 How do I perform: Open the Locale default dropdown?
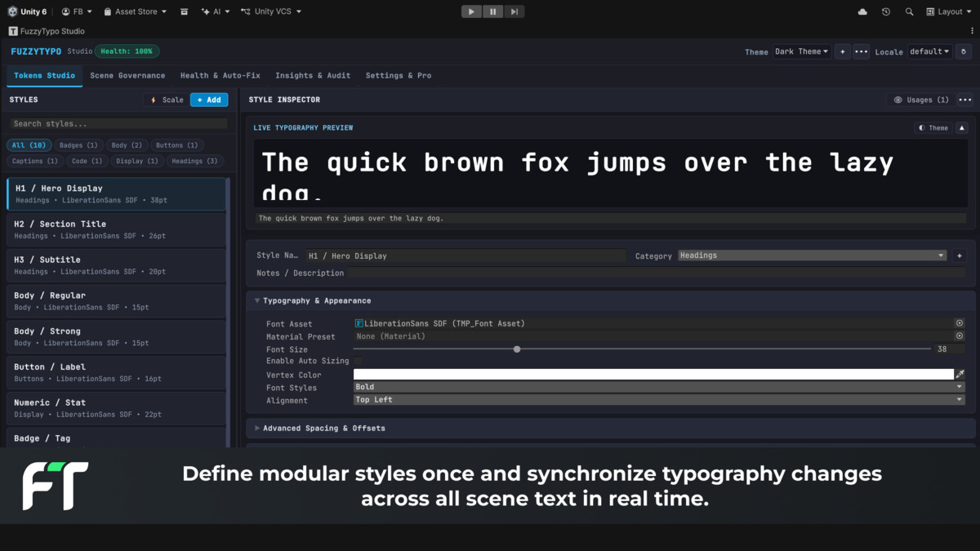click(930, 51)
